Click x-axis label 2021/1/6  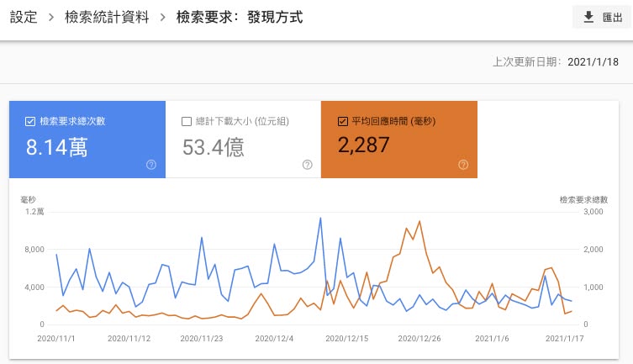pos(492,338)
